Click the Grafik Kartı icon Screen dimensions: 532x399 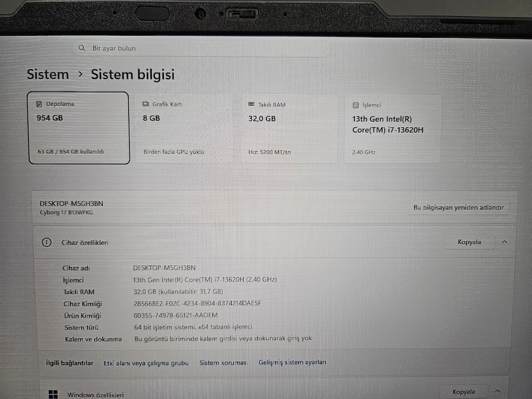[146, 104]
